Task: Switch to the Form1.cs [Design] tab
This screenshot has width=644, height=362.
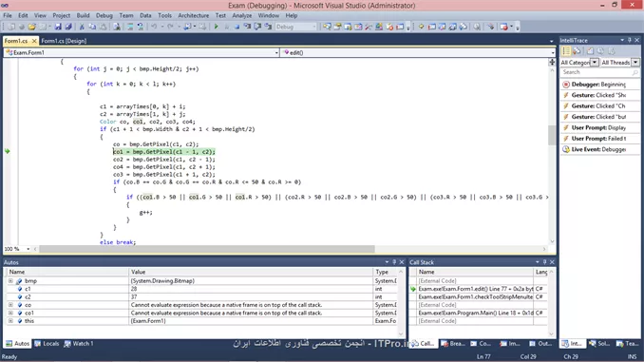Action: click(x=64, y=41)
